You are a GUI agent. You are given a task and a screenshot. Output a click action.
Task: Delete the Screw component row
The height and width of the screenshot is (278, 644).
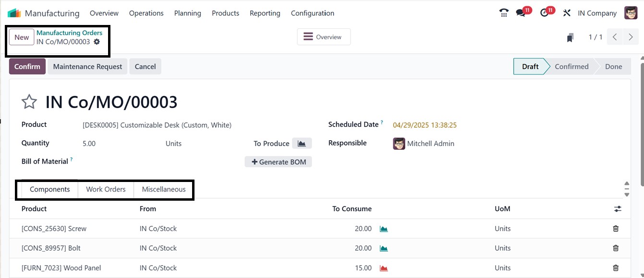(616, 229)
